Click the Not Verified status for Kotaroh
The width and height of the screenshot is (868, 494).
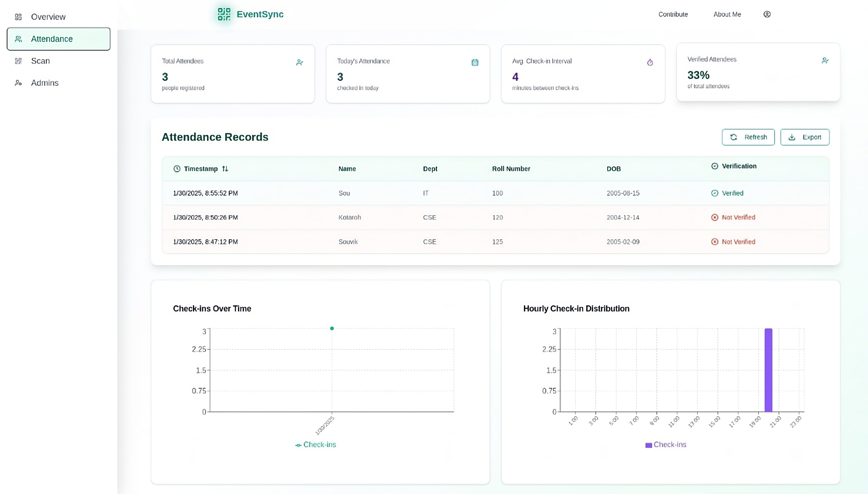[738, 217]
